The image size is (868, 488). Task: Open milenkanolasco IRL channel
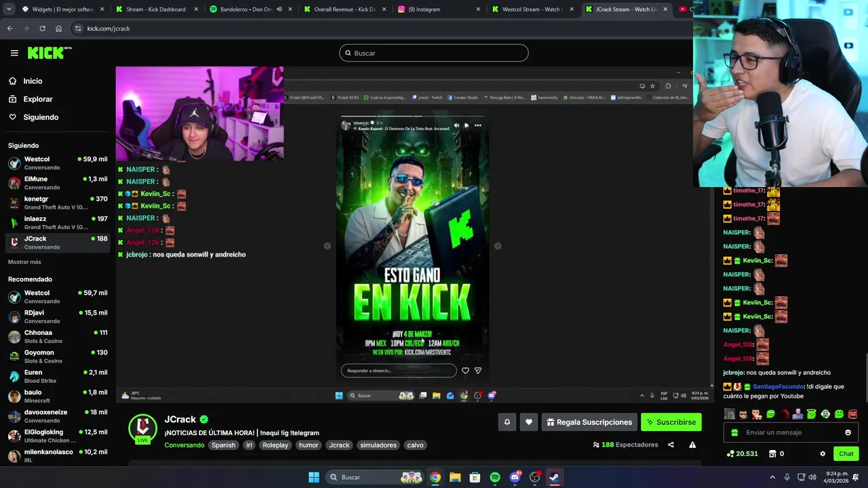tap(58, 455)
